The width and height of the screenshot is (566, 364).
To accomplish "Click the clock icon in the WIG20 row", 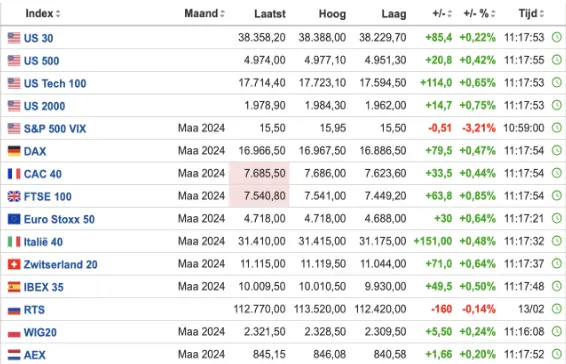I will [x=557, y=332].
